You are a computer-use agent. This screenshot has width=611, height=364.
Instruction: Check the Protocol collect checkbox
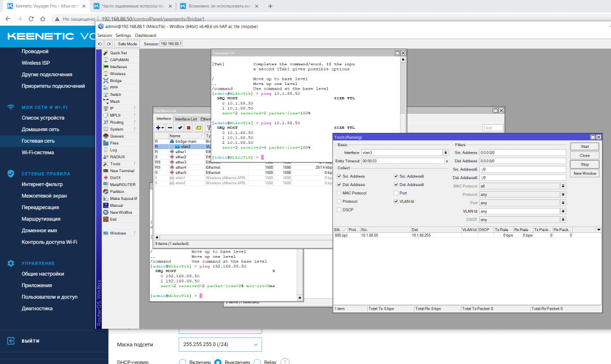(x=339, y=201)
